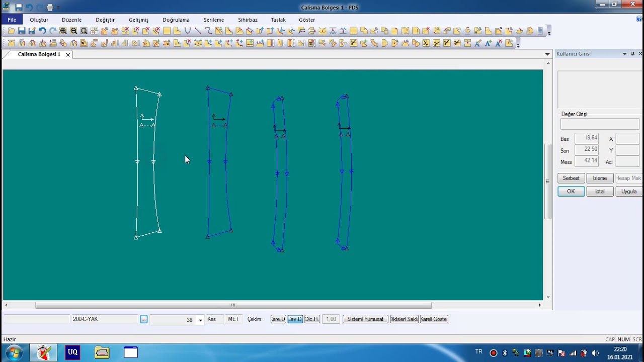The height and width of the screenshot is (362, 644).
Task: Open the Sihirbaz menu
Action: pos(248,20)
